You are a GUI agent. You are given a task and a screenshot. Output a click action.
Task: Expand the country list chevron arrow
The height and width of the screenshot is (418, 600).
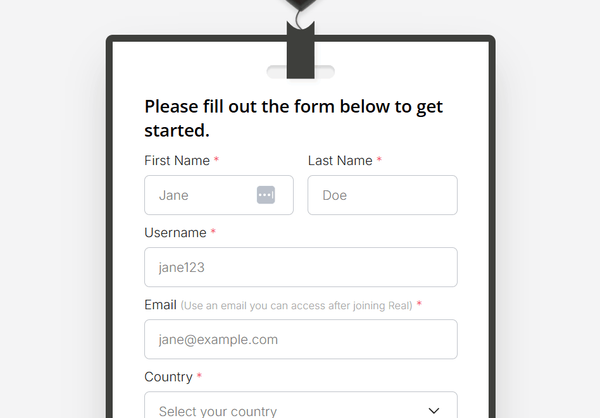434,411
